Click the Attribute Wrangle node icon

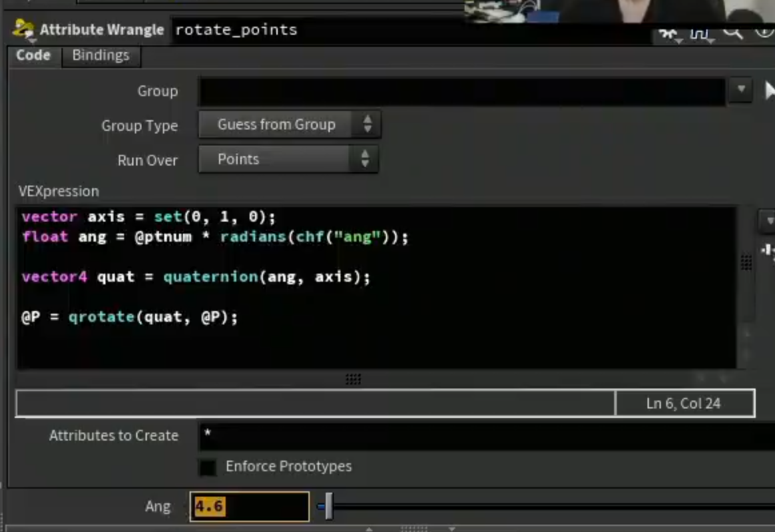tap(23, 29)
